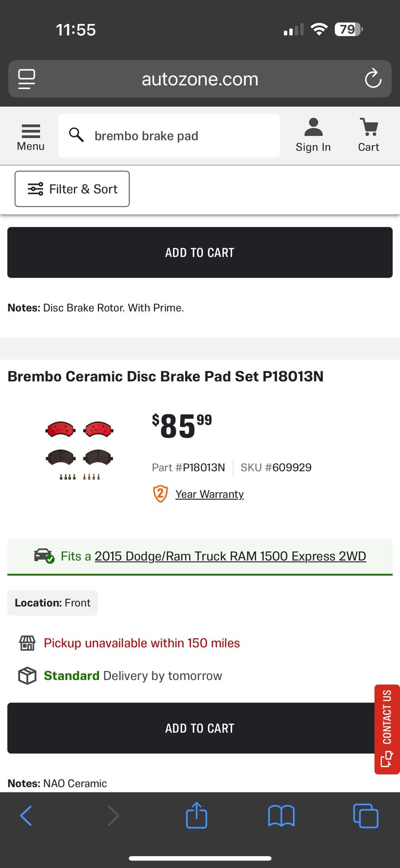Open Safari bookmarks icon
This screenshot has height=868, width=400.
click(281, 816)
